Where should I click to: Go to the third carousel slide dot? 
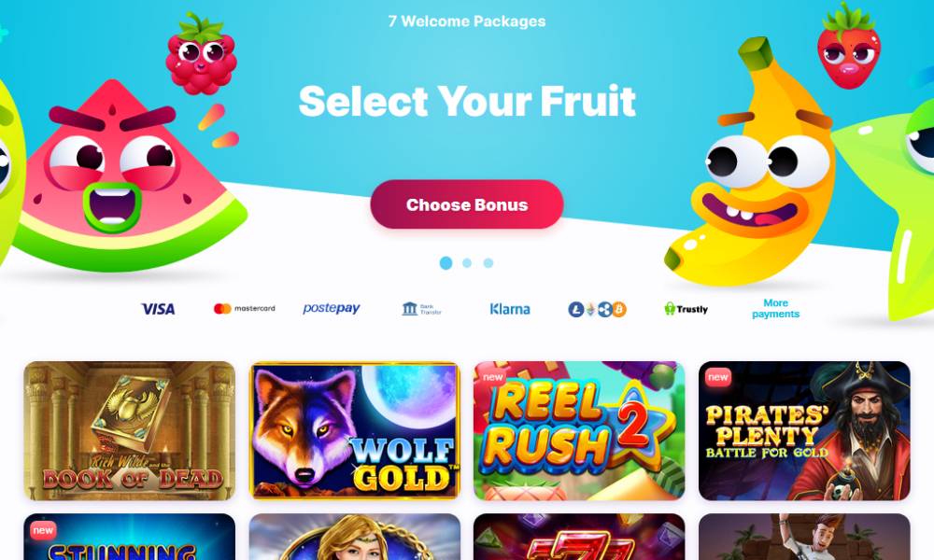(x=488, y=263)
